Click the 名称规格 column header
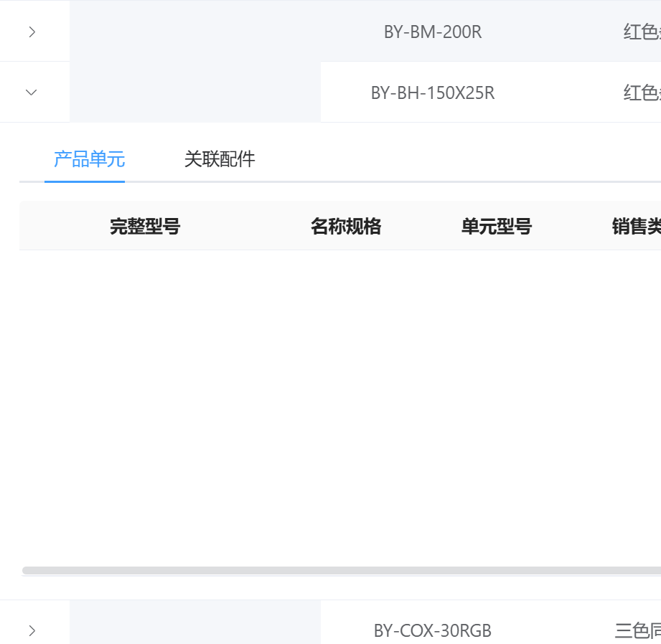 coord(346,227)
